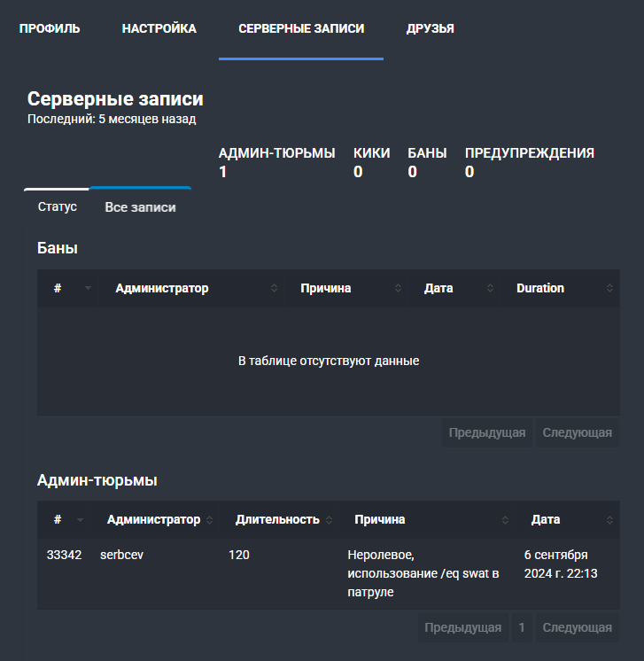Open the Профиль tab
Screen dimensions: 644x661
[x=50, y=28]
